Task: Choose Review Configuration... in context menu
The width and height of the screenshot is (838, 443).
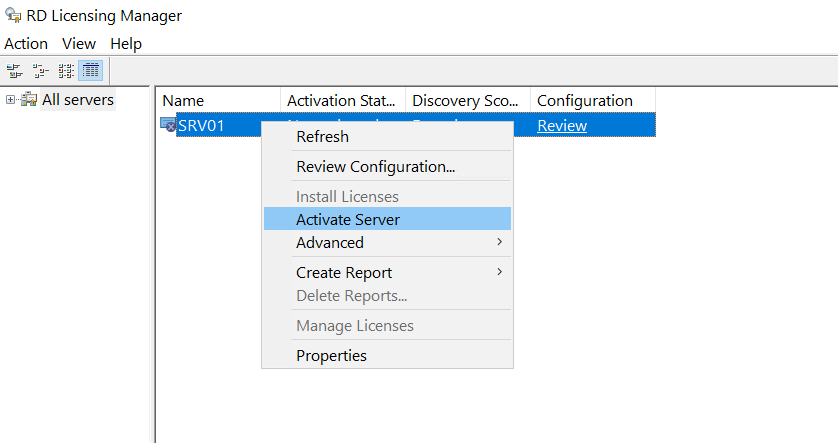Action: (387, 167)
